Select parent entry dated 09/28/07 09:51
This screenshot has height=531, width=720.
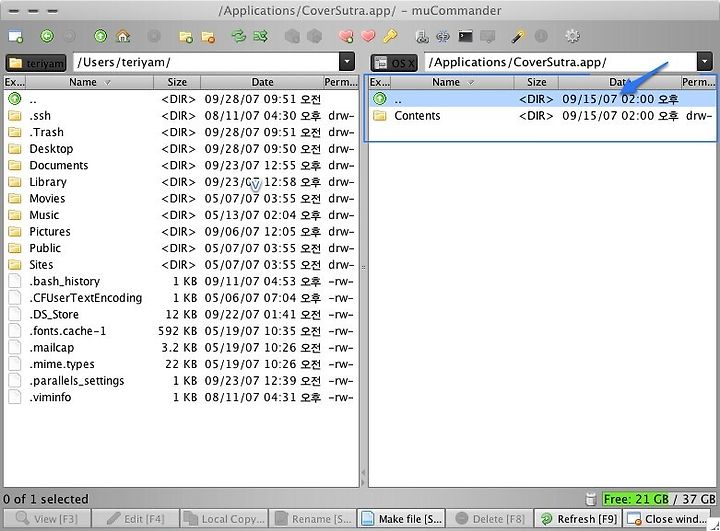point(181,99)
